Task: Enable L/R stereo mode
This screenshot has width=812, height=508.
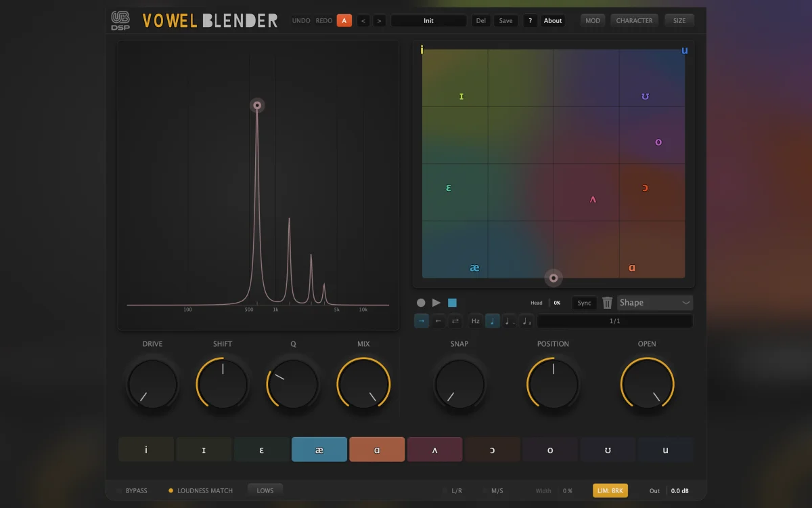Action: coord(451,490)
